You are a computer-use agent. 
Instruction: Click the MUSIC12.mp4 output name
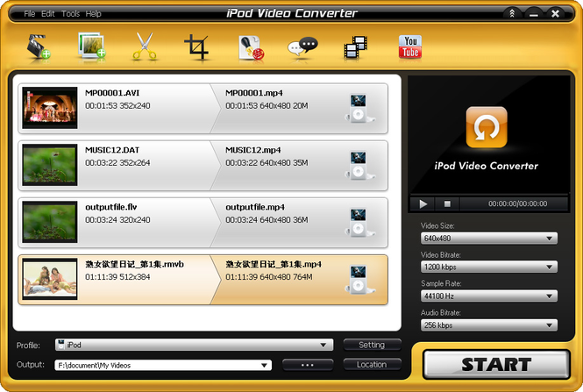(253, 150)
